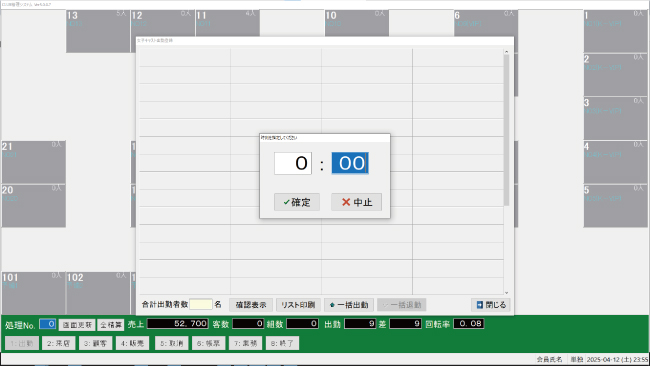Click the 画面更新 refresh button
Screen dimensions: 650x366
77,325
